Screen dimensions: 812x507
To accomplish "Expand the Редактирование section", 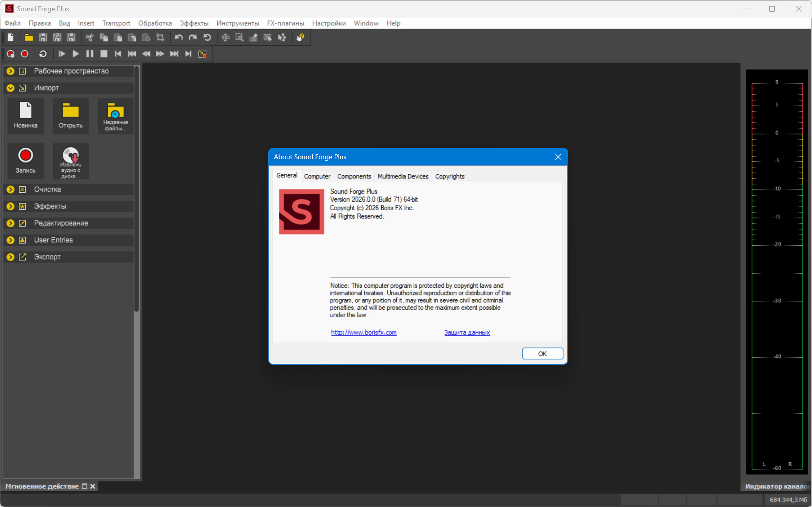I will click(x=11, y=223).
